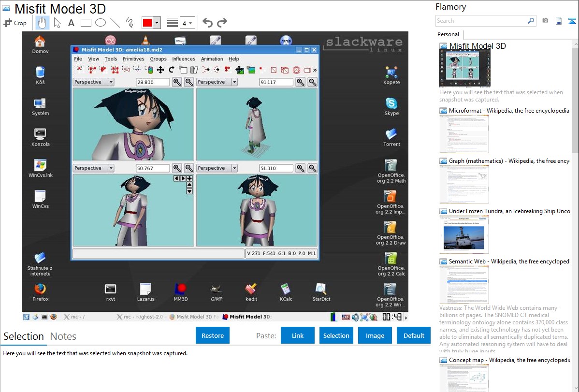The width and height of the screenshot is (579, 392).
Task: Expand the line thickness dropdown showing 4
Action: point(187,23)
